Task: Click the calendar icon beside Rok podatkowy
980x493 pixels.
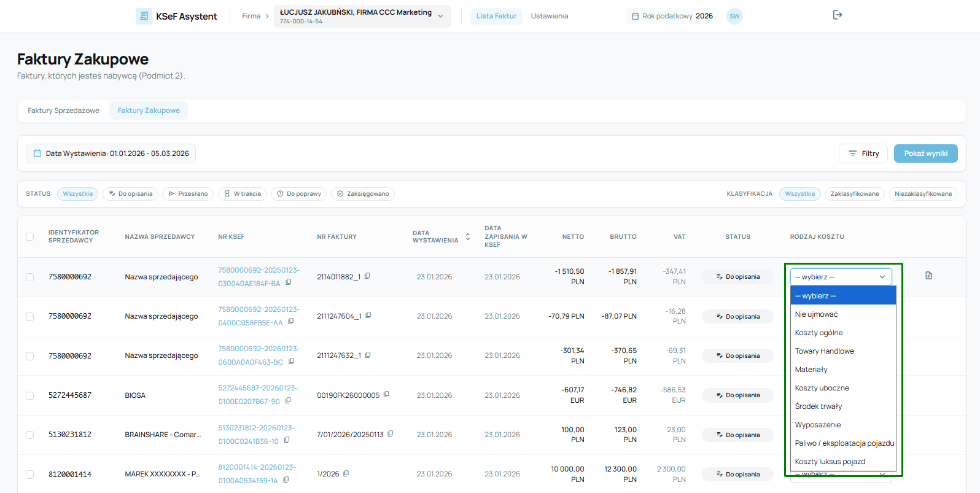Action: 635,17
